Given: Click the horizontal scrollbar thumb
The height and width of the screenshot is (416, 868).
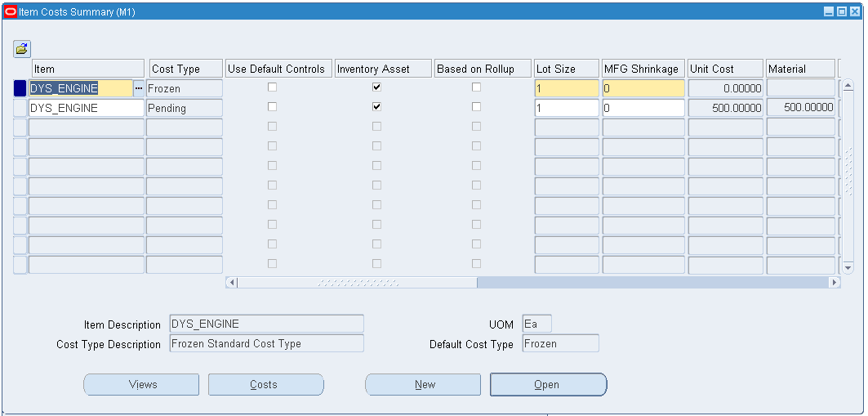Looking at the screenshot, I should [358, 283].
